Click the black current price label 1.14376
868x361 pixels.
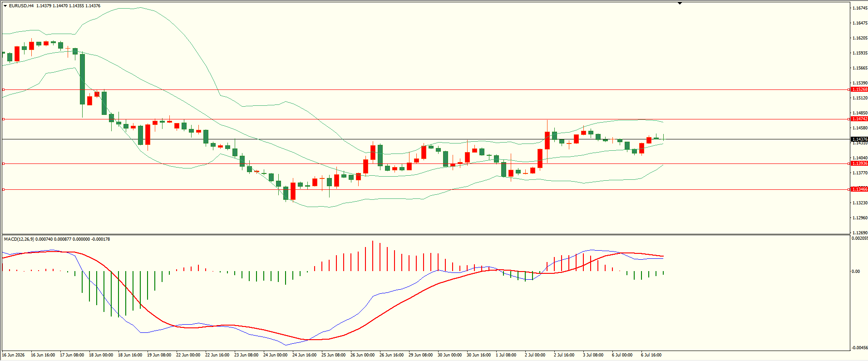859,139
